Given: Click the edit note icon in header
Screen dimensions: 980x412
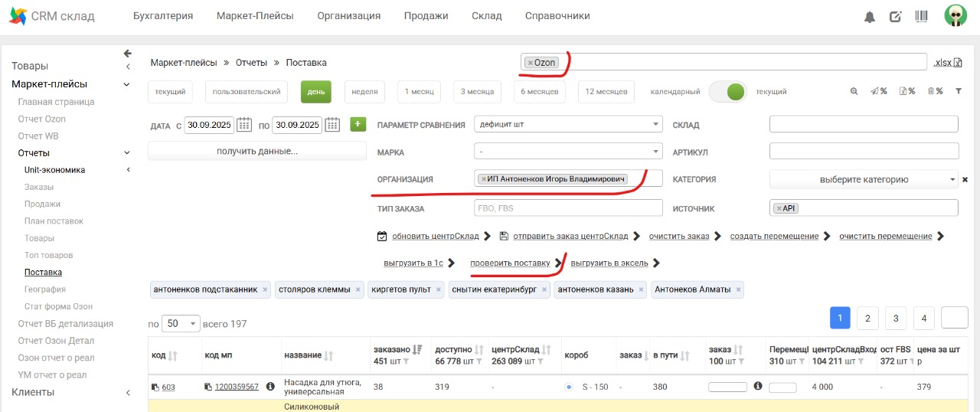Looking at the screenshot, I should pos(895,17).
